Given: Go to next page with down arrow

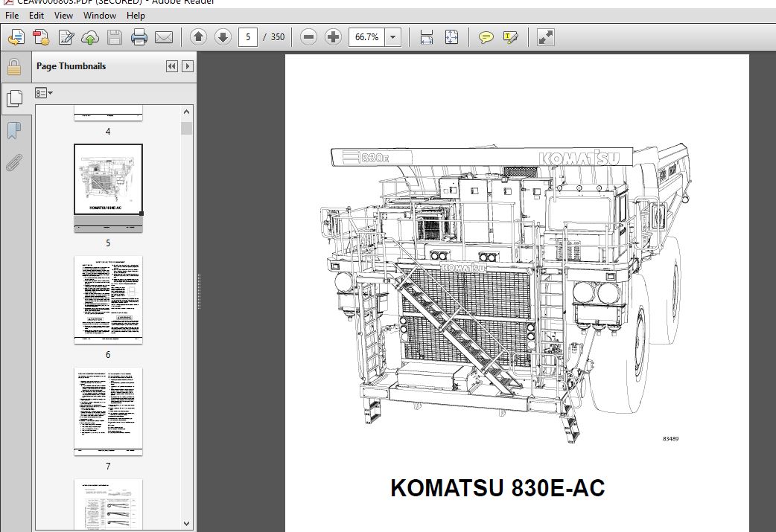Looking at the screenshot, I should [x=223, y=37].
